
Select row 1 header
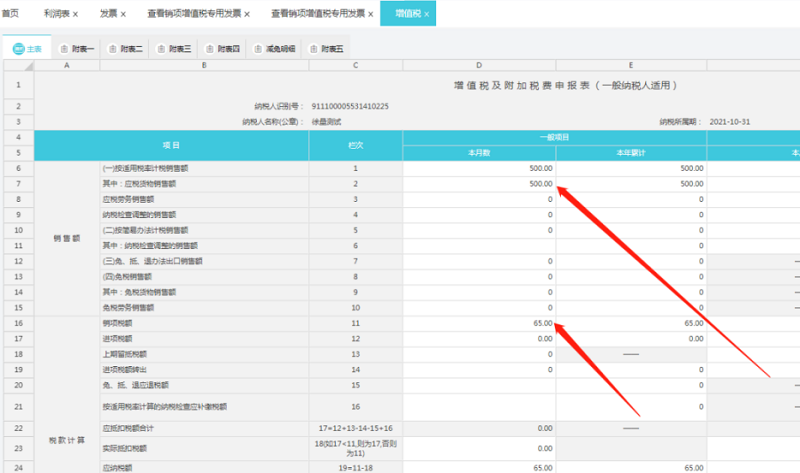click(x=19, y=85)
